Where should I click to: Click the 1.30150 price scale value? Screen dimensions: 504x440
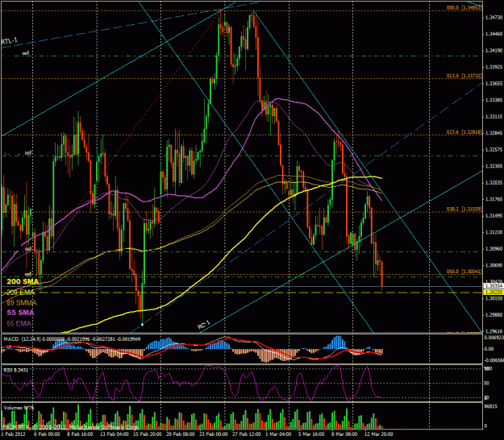493,298
